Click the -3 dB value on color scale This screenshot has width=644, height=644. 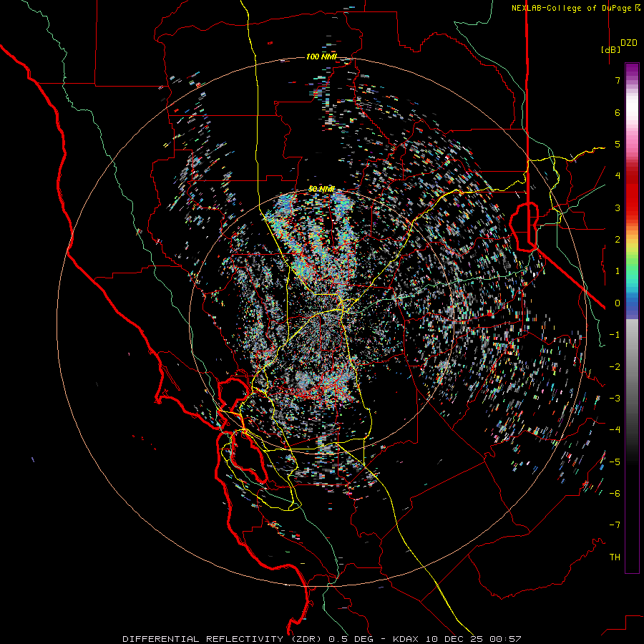615,399
